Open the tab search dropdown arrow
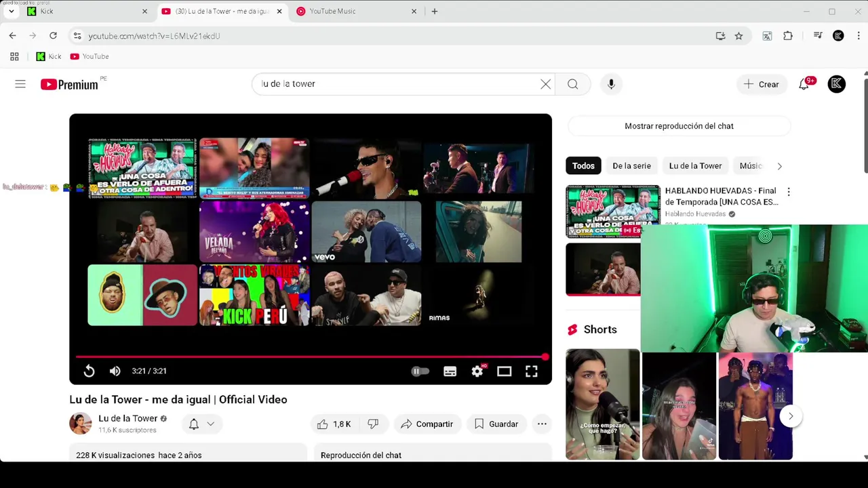This screenshot has height=488, width=868. pos(11,12)
